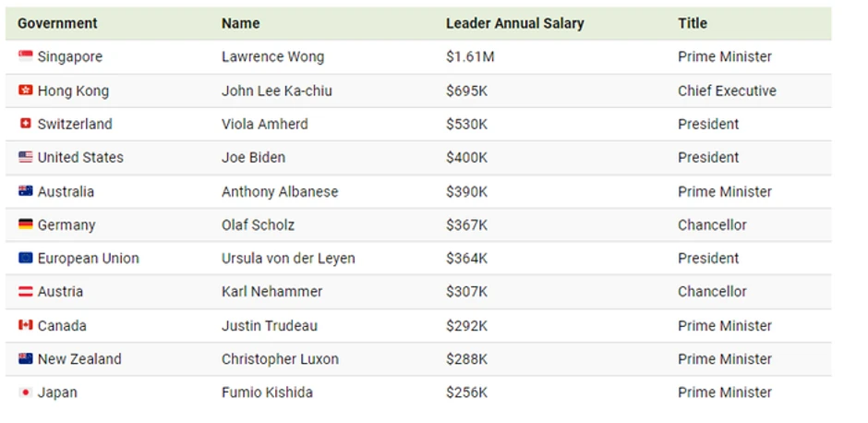Click the Japan flag icon
The image size is (868, 423).
[x=26, y=393]
